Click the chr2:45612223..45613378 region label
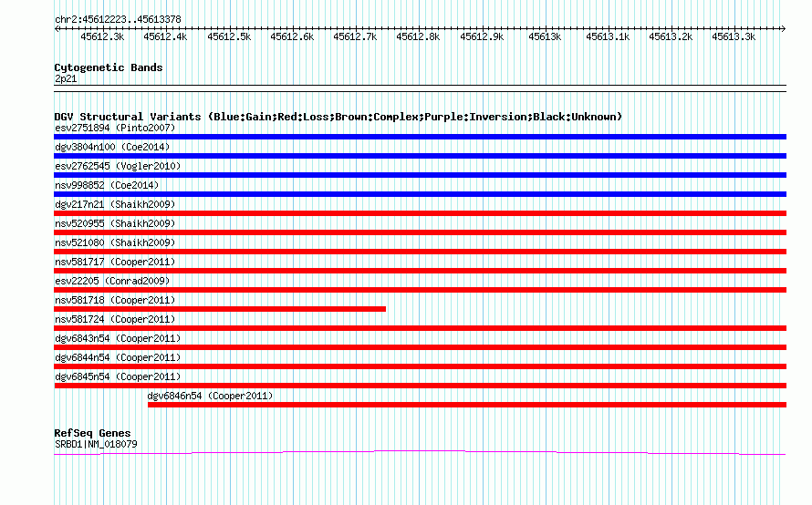 [118, 20]
